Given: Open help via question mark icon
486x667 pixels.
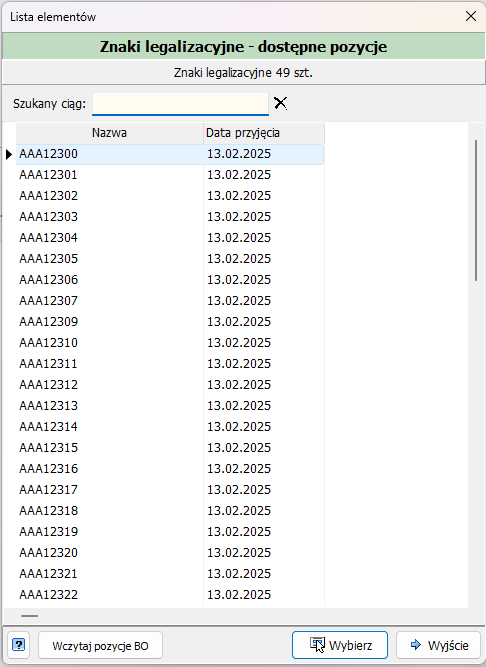Looking at the screenshot, I should (x=18, y=645).
